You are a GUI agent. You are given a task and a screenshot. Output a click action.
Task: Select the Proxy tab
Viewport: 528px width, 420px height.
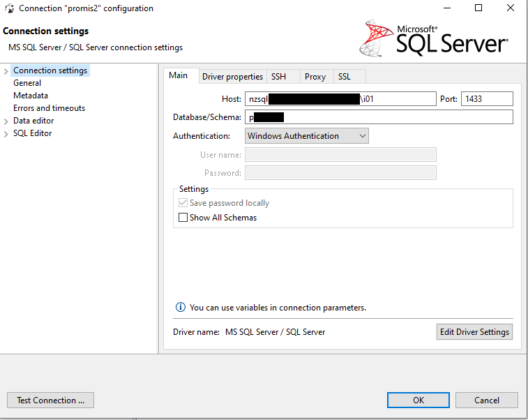pos(315,77)
